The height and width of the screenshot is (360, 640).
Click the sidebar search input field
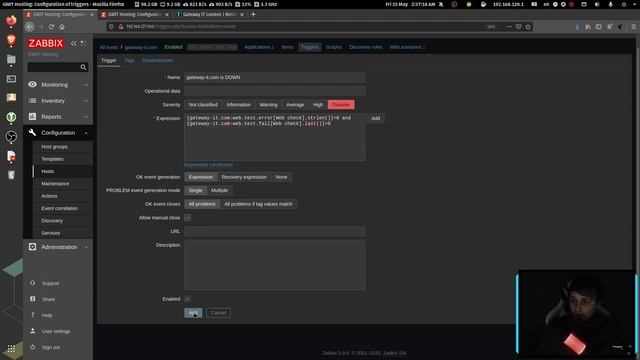point(53,67)
